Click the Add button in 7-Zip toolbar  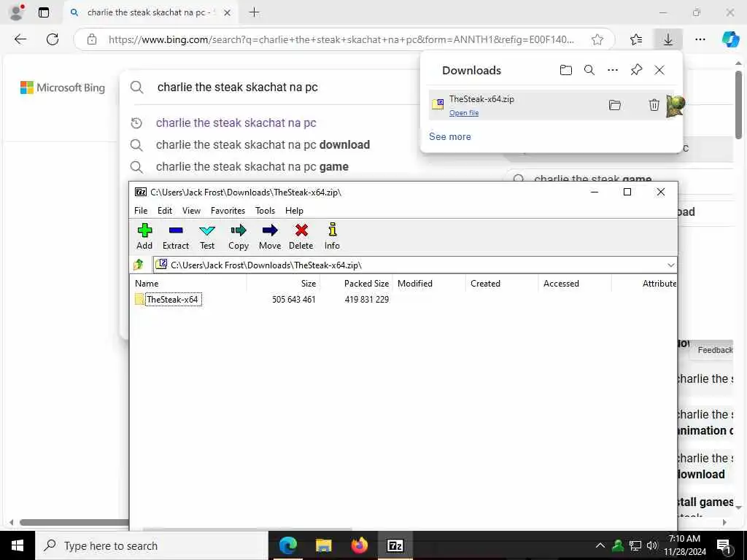tap(144, 236)
